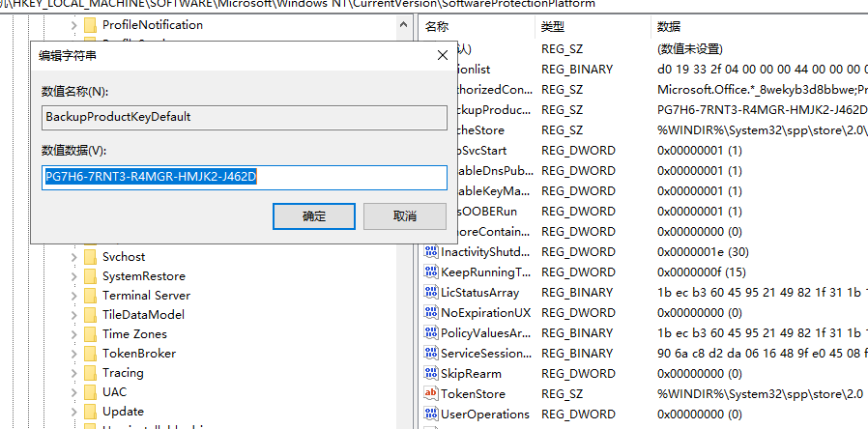This screenshot has width=868, height=429.
Task: Click the NoExpirationUX value icon
Action: (431, 313)
